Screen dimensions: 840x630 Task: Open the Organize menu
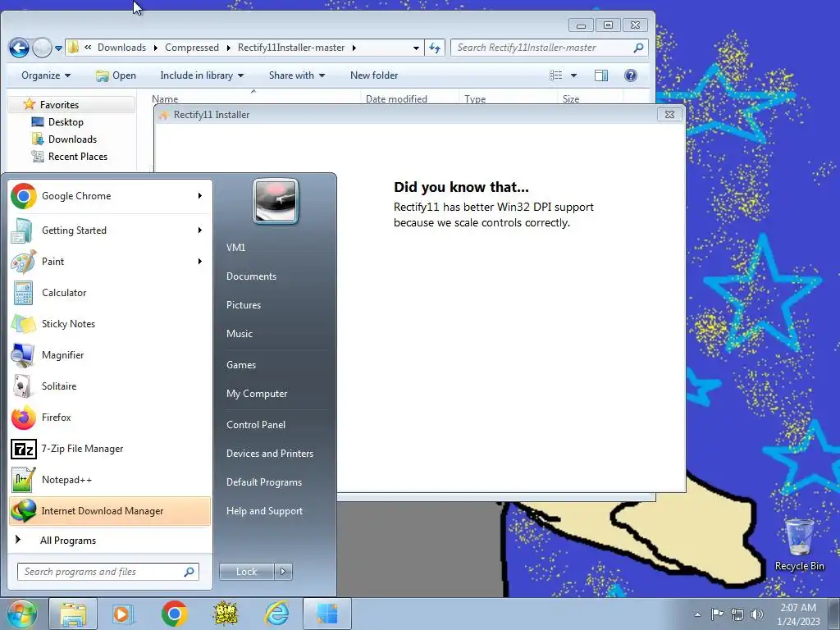click(x=46, y=75)
